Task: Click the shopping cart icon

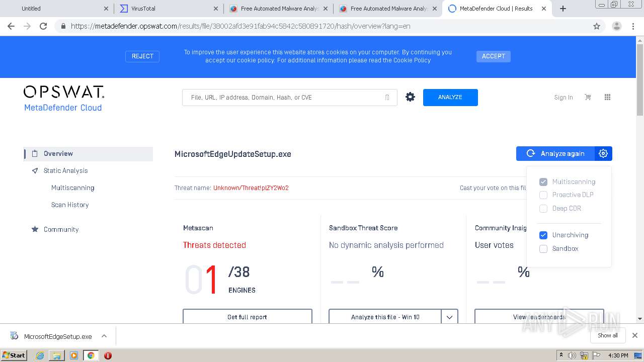Action: (588, 97)
